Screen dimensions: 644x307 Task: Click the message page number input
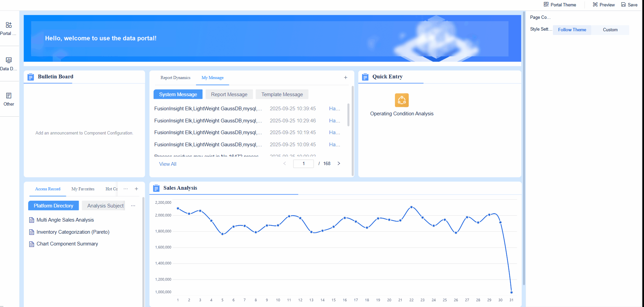click(304, 164)
